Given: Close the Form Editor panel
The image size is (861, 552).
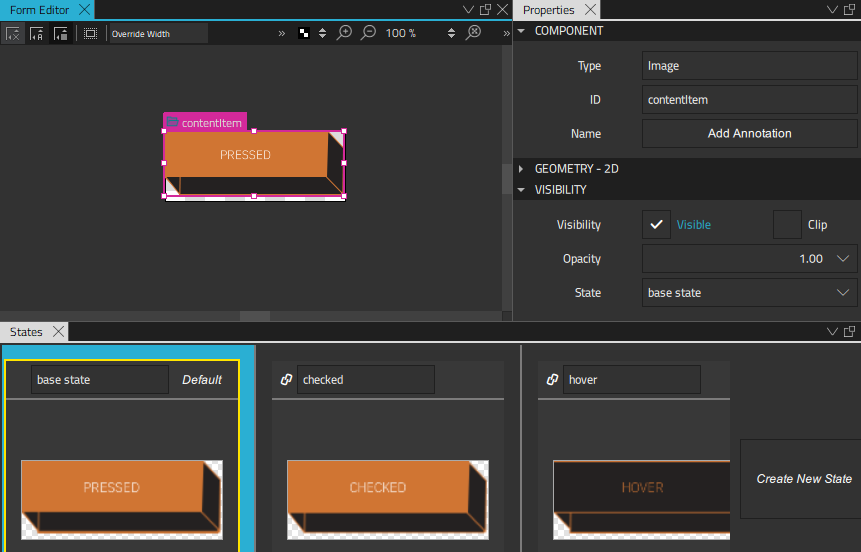Looking at the screenshot, I should [502, 10].
